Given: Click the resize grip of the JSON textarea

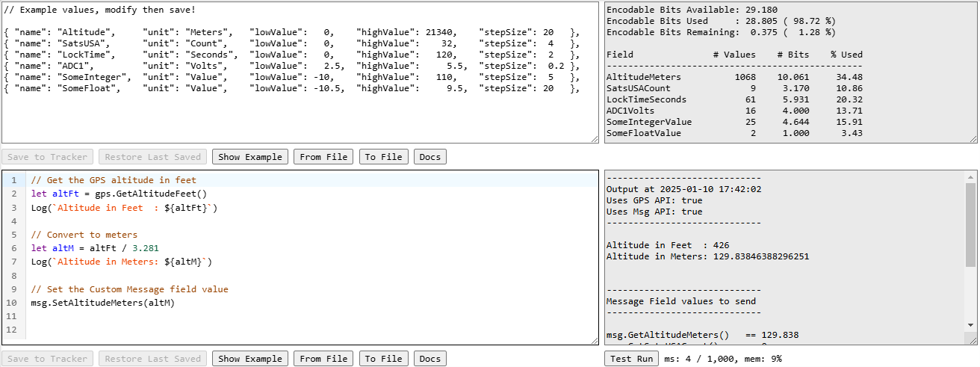Looking at the screenshot, I should point(595,139).
